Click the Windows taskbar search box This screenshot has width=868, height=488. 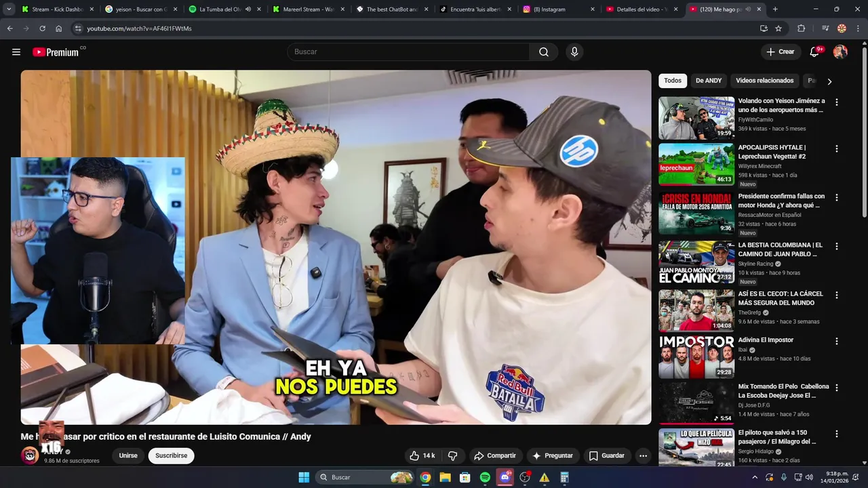366,477
